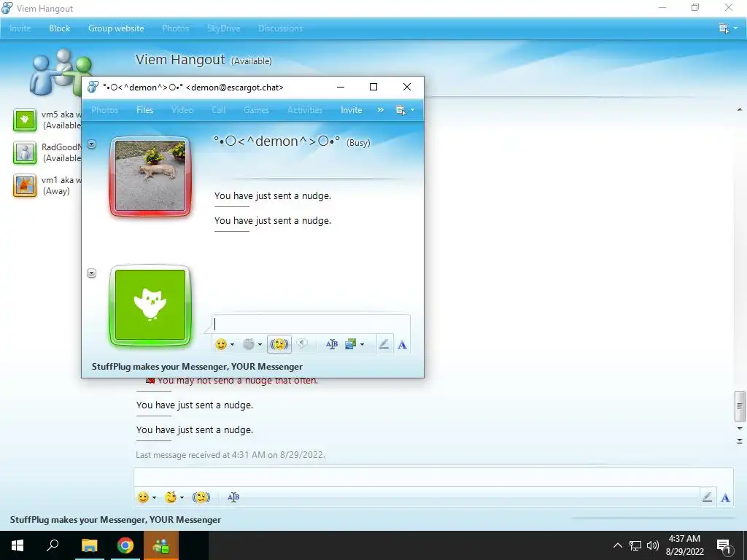Open taskbar search
The width and height of the screenshot is (747, 560).
pos(53,545)
